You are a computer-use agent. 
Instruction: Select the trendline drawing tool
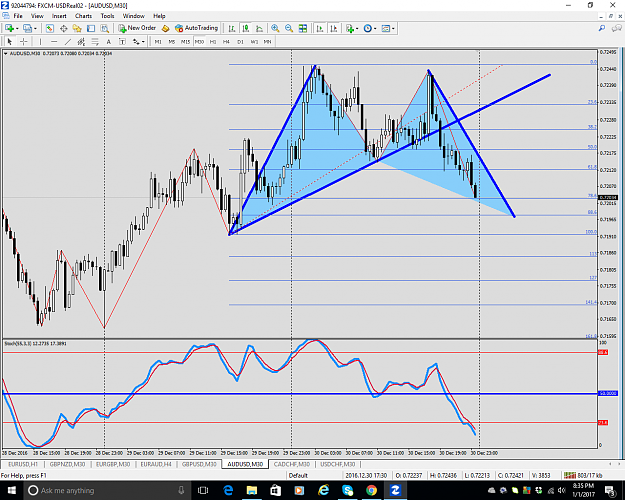pyautogui.click(x=68, y=41)
